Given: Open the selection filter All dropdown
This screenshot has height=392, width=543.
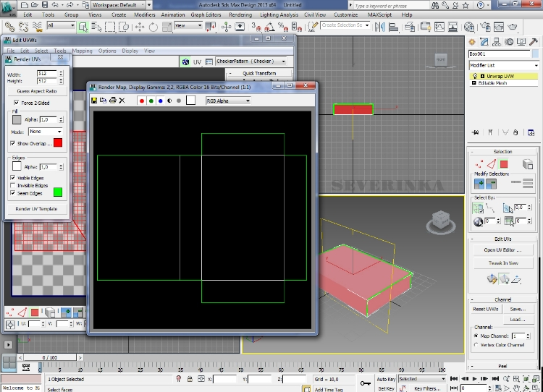Looking at the screenshot, I should click(x=61, y=25).
